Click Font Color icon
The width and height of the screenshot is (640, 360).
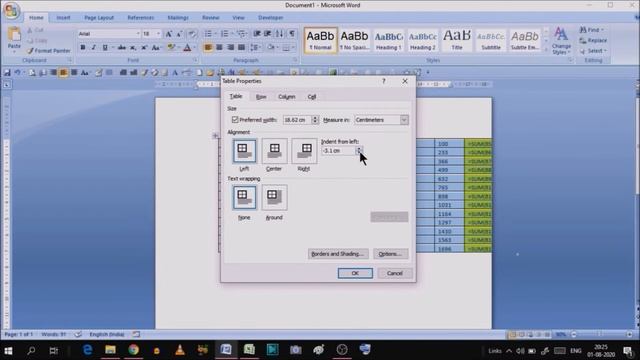pos(187,48)
